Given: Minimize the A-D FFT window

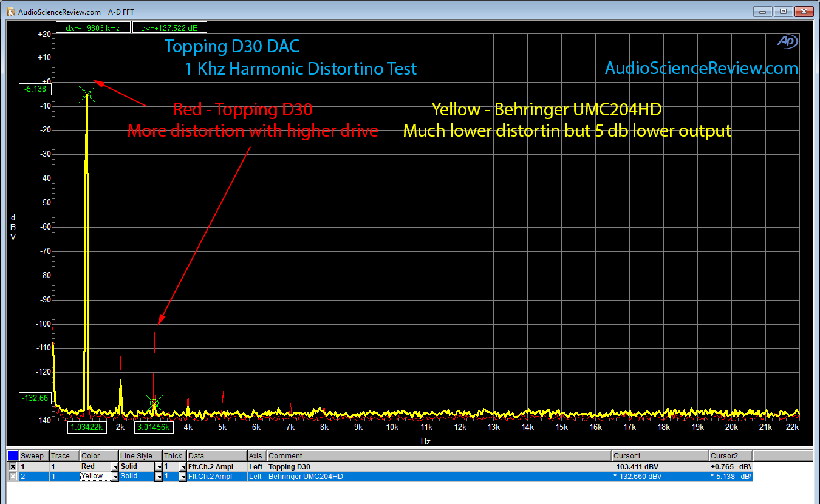Looking at the screenshot, I should point(764,12).
